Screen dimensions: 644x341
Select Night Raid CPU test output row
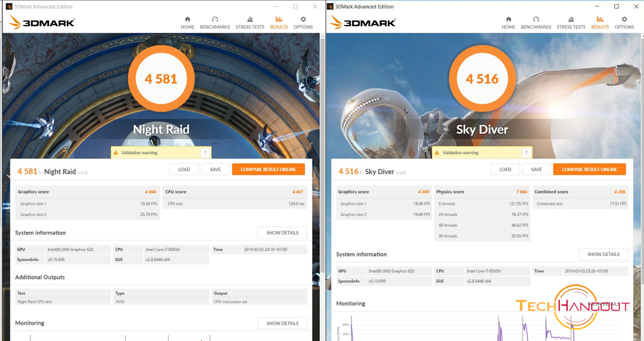[x=161, y=302]
